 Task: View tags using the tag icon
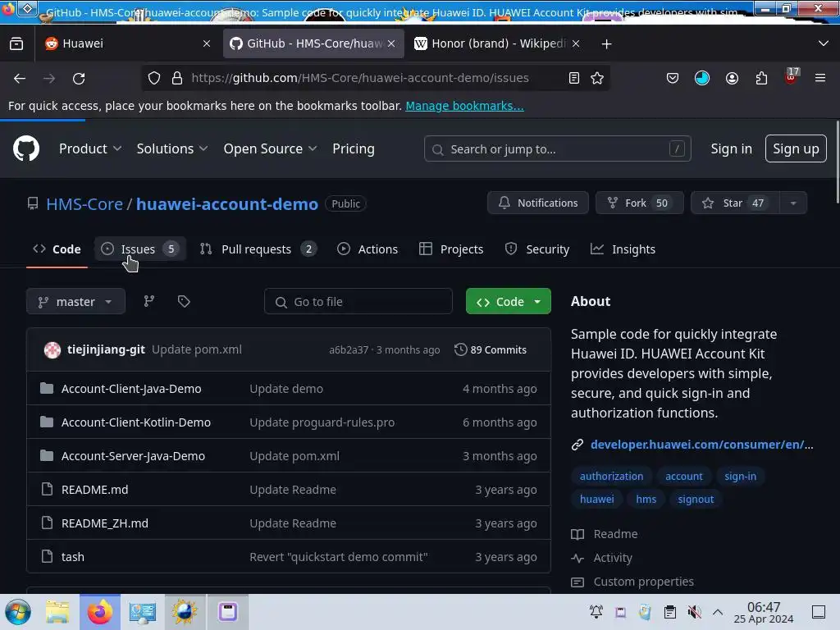184,301
